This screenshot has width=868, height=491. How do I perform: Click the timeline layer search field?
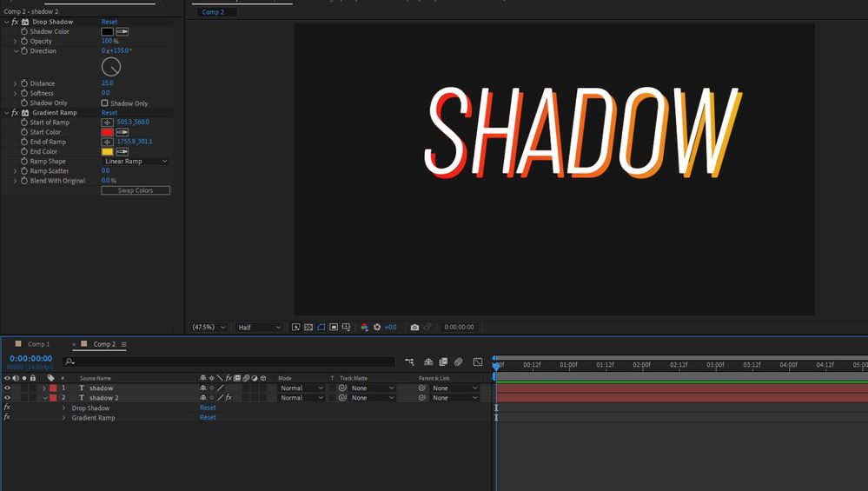(x=228, y=362)
